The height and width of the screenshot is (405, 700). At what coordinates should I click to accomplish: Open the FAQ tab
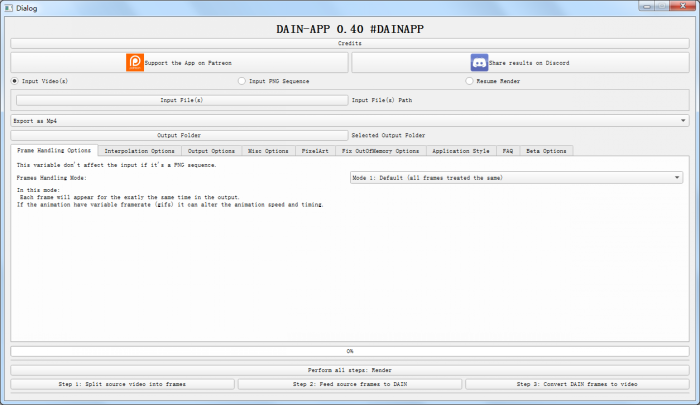tap(508, 151)
